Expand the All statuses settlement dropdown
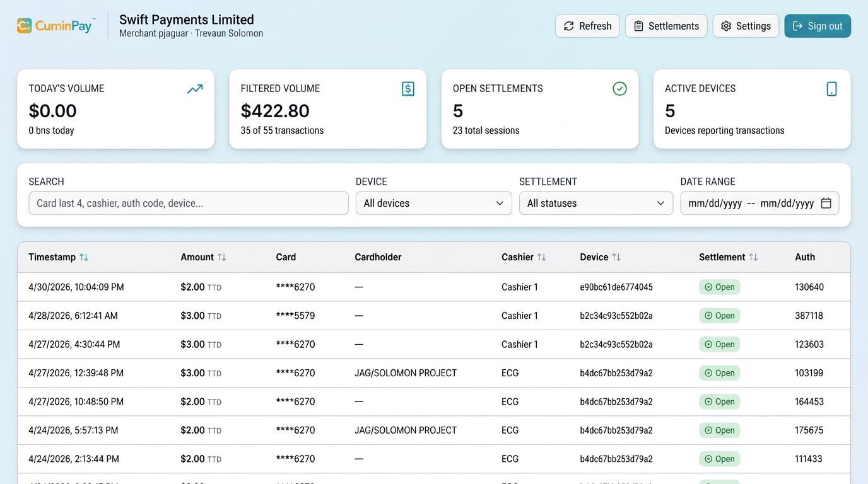This screenshot has width=868, height=484. [596, 204]
